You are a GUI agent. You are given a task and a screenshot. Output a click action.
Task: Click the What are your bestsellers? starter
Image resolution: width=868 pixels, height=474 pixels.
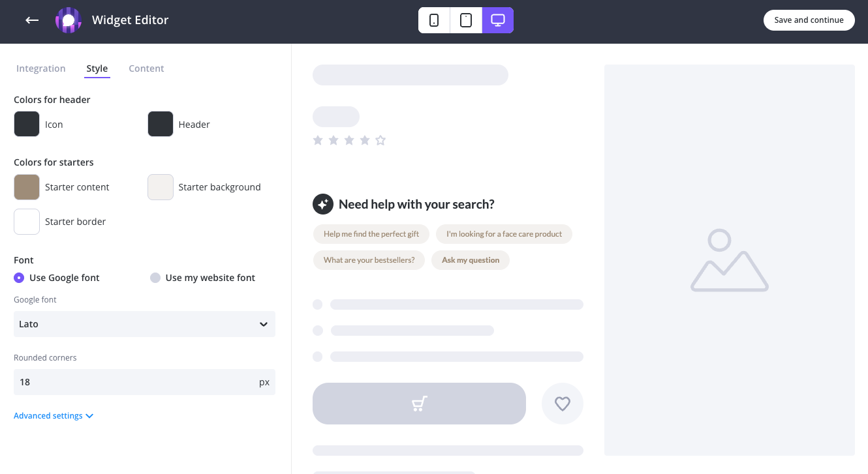point(369,260)
